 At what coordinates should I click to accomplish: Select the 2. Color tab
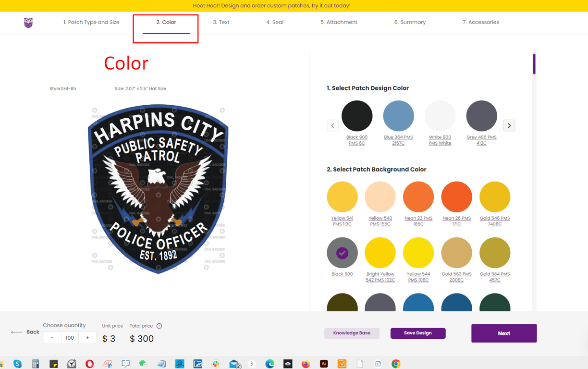(x=166, y=22)
